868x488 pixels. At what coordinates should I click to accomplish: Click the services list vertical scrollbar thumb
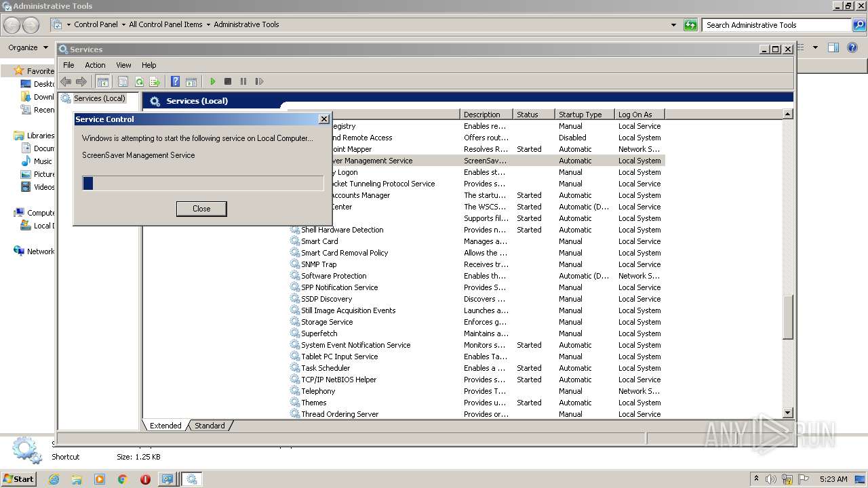[787, 317]
